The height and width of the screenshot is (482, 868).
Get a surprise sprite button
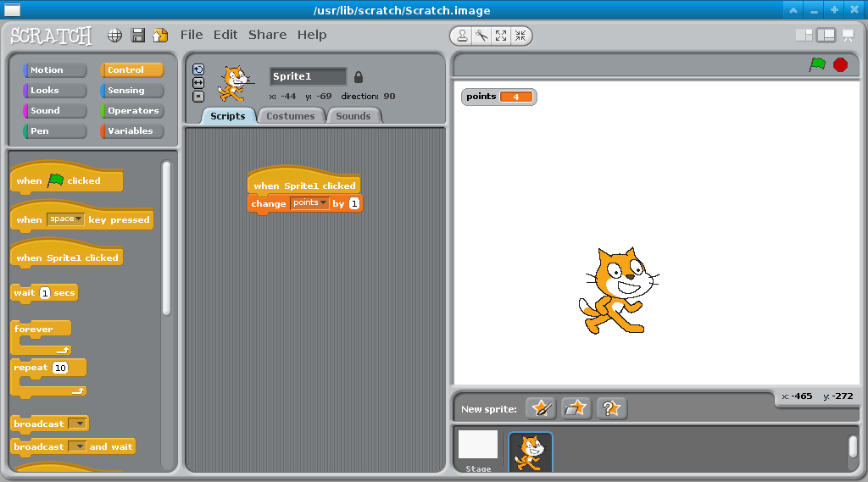(x=611, y=408)
